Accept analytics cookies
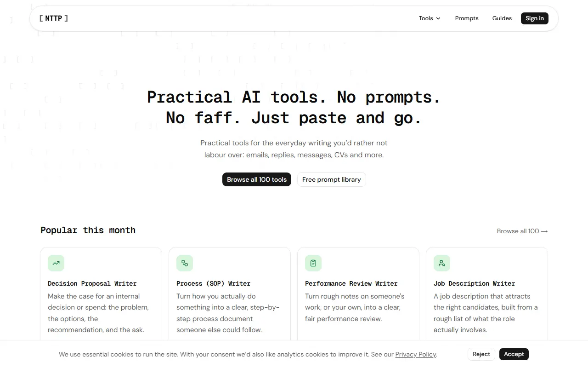 click(x=514, y=354)
